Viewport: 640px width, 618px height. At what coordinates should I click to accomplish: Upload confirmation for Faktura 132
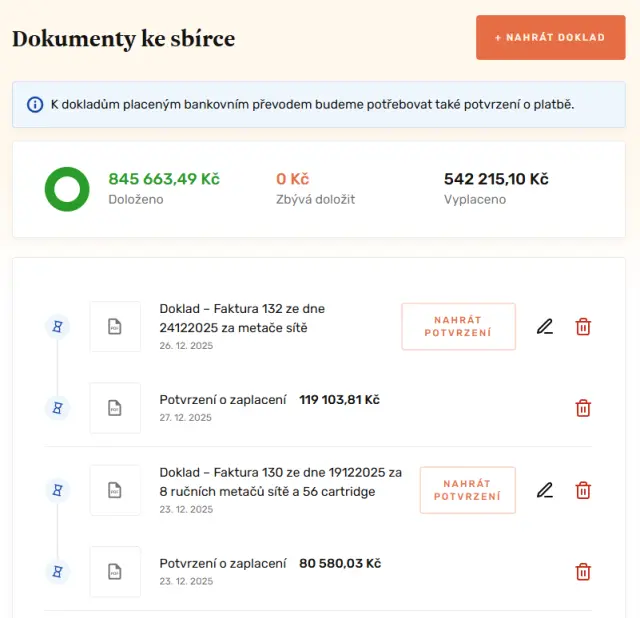pyautogui.click(x=458, y=326)
